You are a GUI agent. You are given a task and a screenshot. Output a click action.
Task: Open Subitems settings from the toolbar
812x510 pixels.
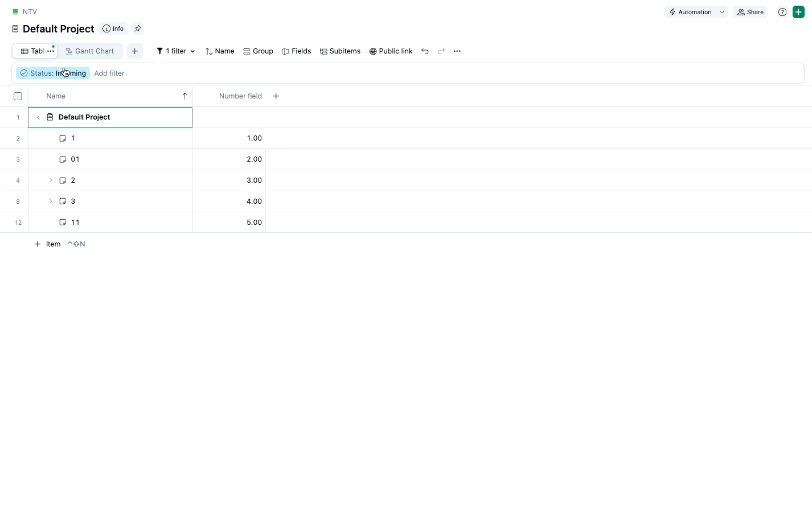[x=323, y=51]
